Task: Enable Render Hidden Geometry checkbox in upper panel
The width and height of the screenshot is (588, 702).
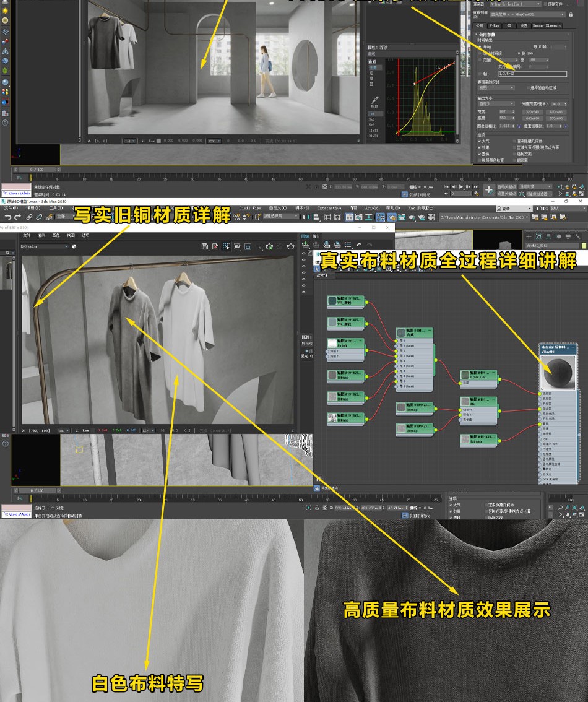Action: (x=514, y=141)
